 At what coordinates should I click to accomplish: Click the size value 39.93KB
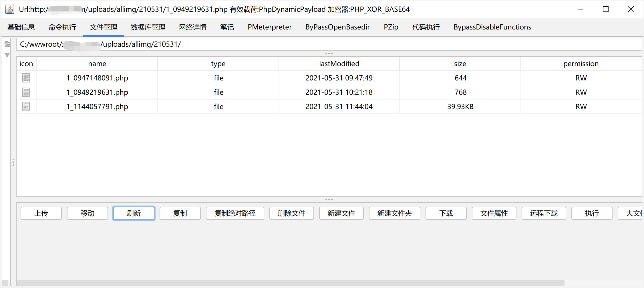[x=460, y=106]
